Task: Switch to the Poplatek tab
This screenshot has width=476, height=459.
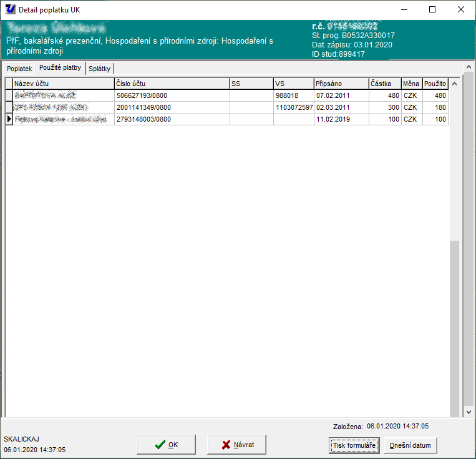Action: (19, 69)
